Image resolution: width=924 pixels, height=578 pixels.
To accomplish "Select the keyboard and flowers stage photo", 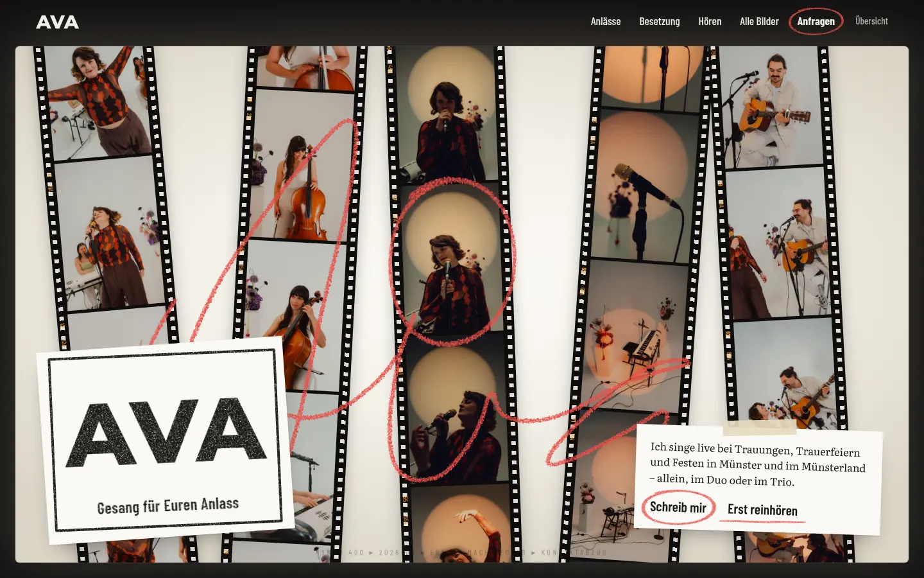I will 635,335.
